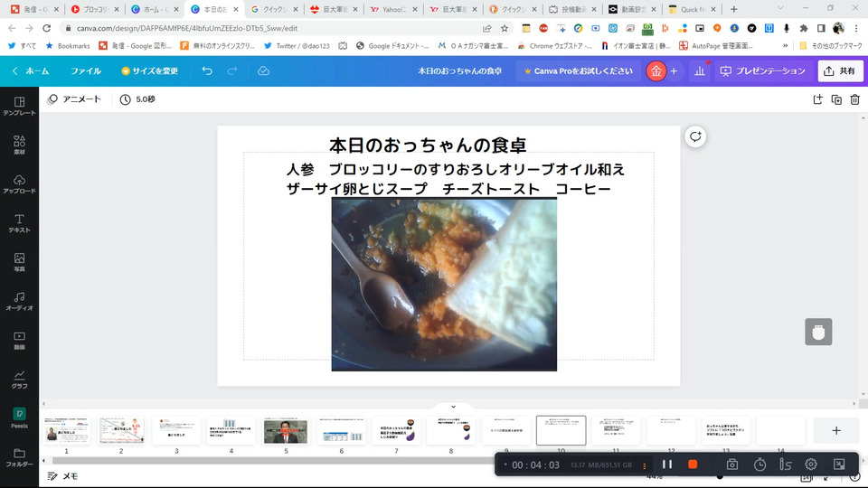This screenshot has width=868, height=488.
Task: Switch to the Yahoo browser tab
Action: click(392, 9)
